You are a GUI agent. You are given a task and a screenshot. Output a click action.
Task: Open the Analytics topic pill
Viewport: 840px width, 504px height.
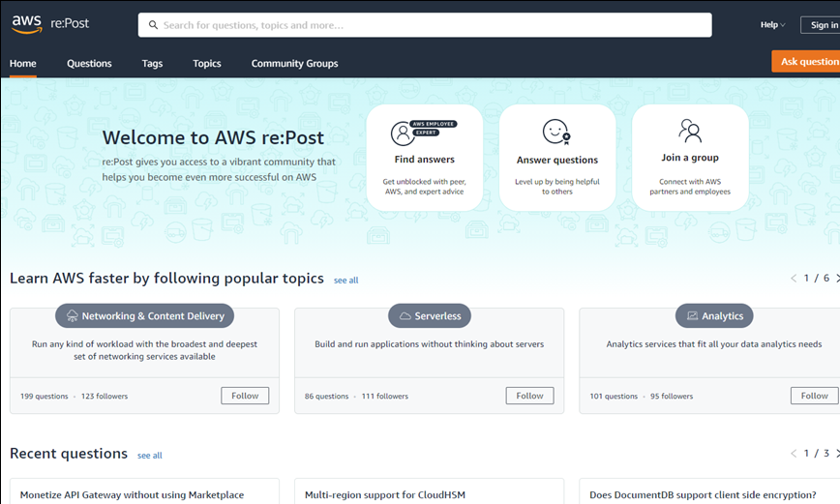click(x=714, y=316)
